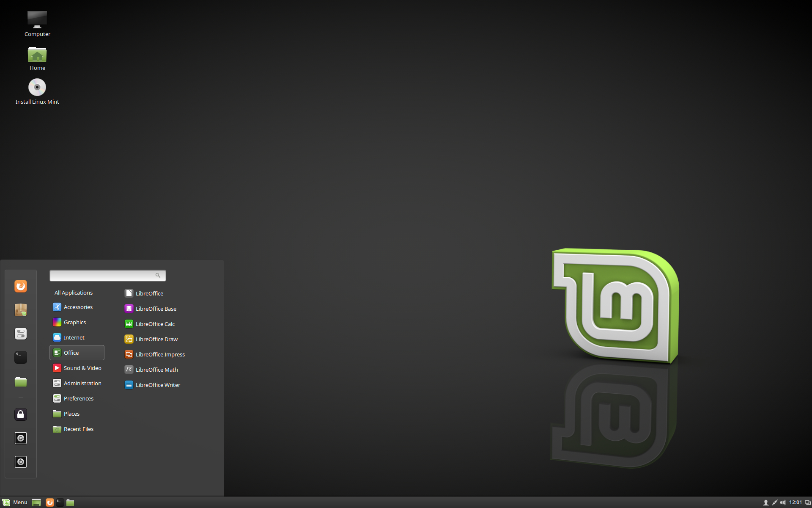Click the Places navigation entry
This screenshot has width=812, height=508.
point(71,413)
